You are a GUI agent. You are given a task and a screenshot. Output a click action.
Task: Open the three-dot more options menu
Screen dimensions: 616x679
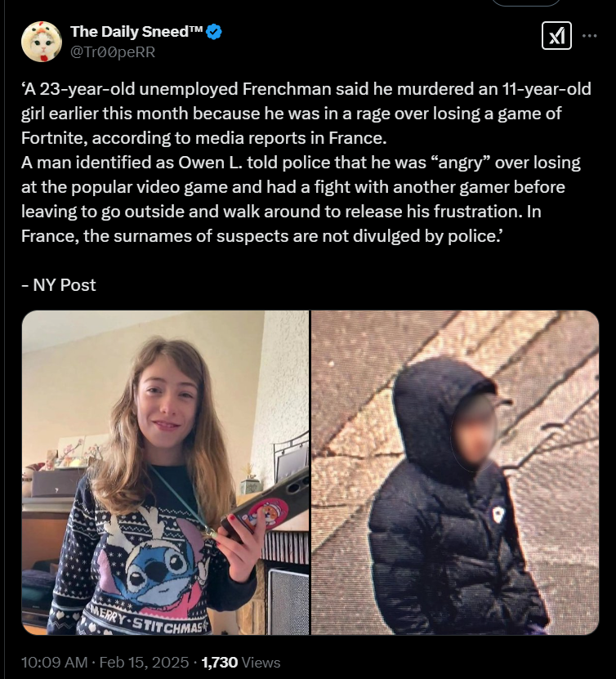[589, 35]
